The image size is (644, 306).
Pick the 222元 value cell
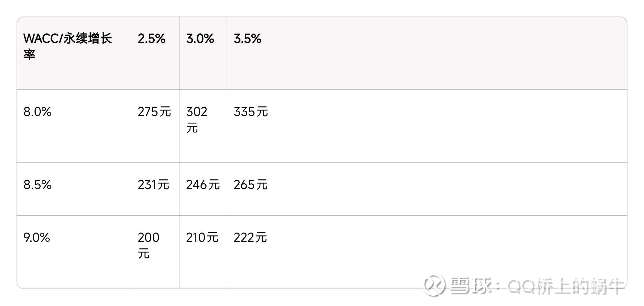250,238
